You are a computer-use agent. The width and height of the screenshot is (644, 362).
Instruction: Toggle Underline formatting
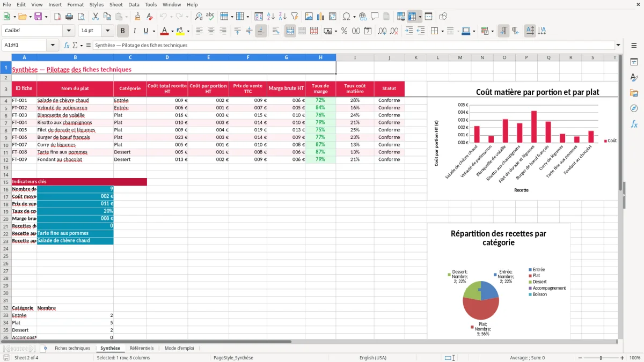click(145, 31)
